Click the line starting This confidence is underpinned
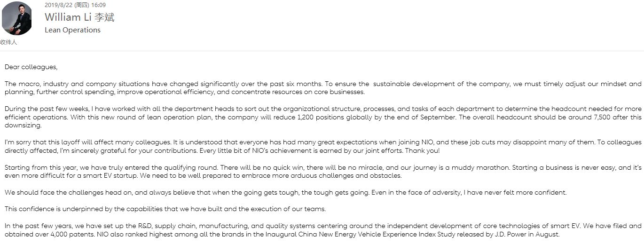 pyautogui.click(x=165, y=209)
